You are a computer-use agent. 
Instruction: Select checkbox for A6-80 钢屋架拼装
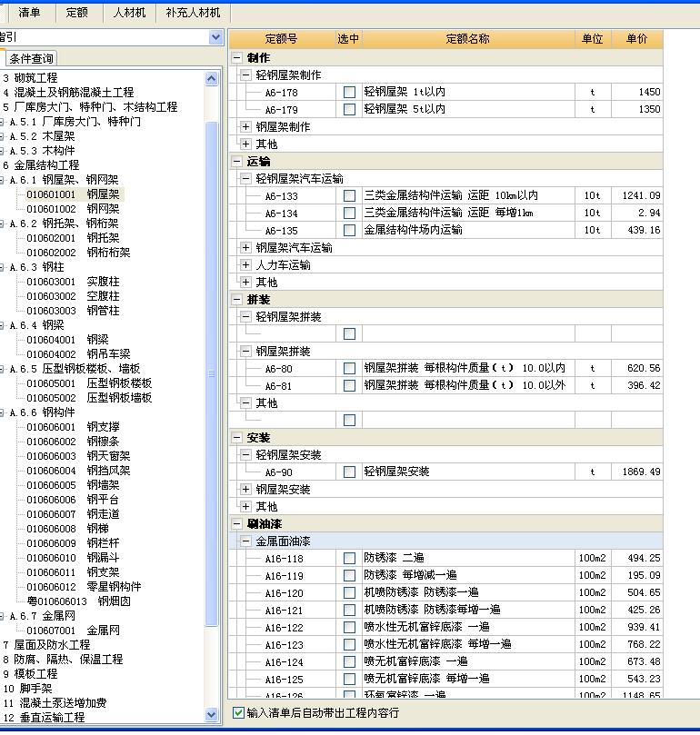pos(349,369)
